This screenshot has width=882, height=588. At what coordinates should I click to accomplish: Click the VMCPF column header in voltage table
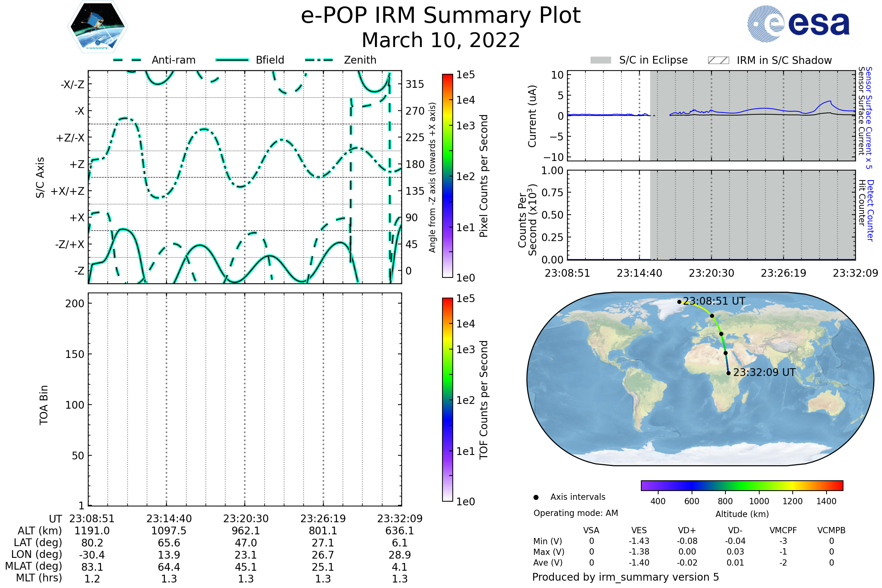783,530
